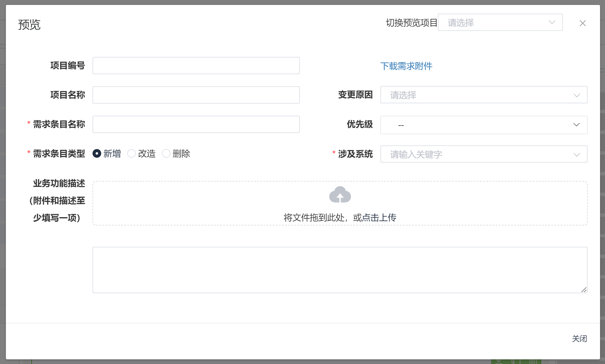Select the 改造 radio option
Viewport: 605px width, 364px height.
click(x=132, y=153)
